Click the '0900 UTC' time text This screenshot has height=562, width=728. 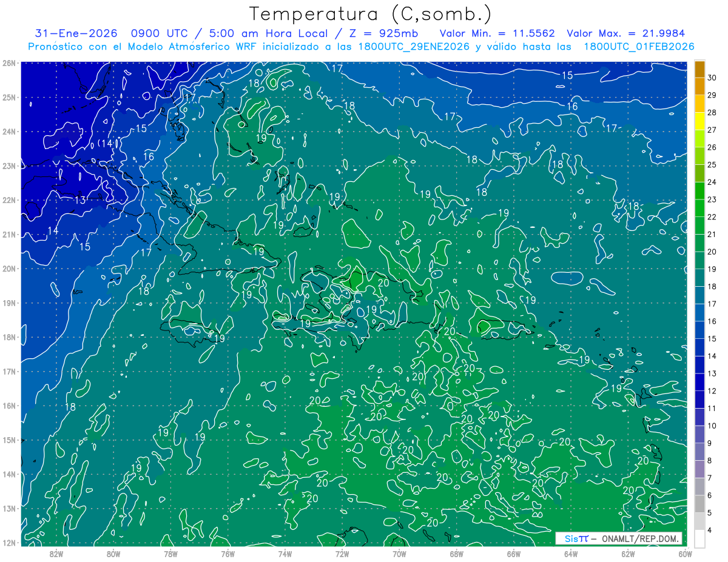158,33
